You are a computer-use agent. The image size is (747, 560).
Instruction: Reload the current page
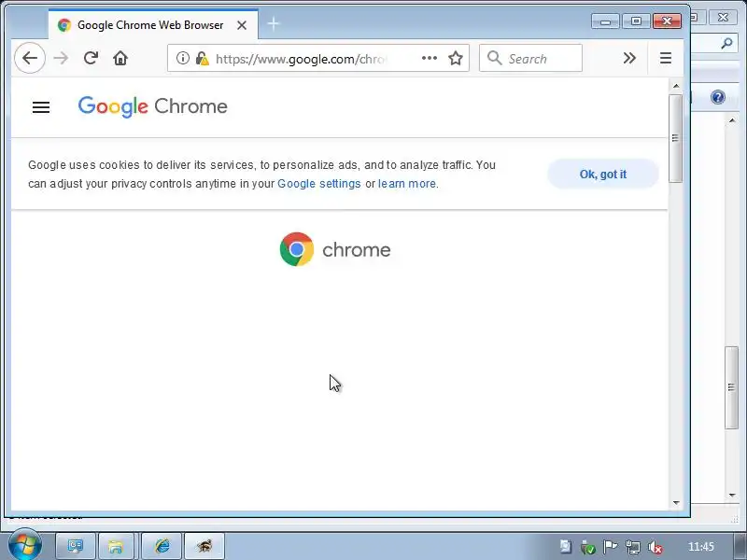[91, 58]
